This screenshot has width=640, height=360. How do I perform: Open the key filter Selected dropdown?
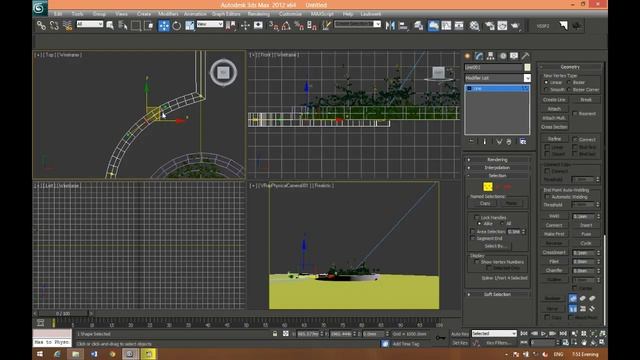click(x=494, y=333)
